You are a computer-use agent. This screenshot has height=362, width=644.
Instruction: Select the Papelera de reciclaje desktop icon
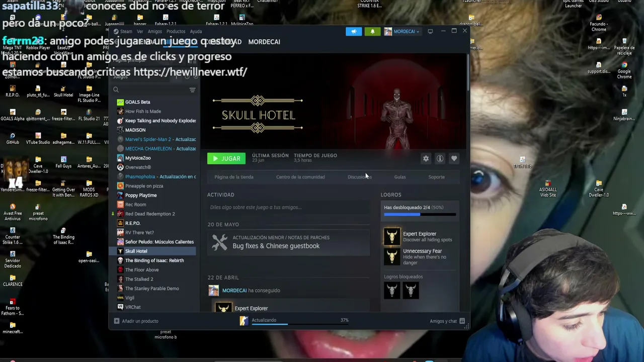click(x=624, y=47)
